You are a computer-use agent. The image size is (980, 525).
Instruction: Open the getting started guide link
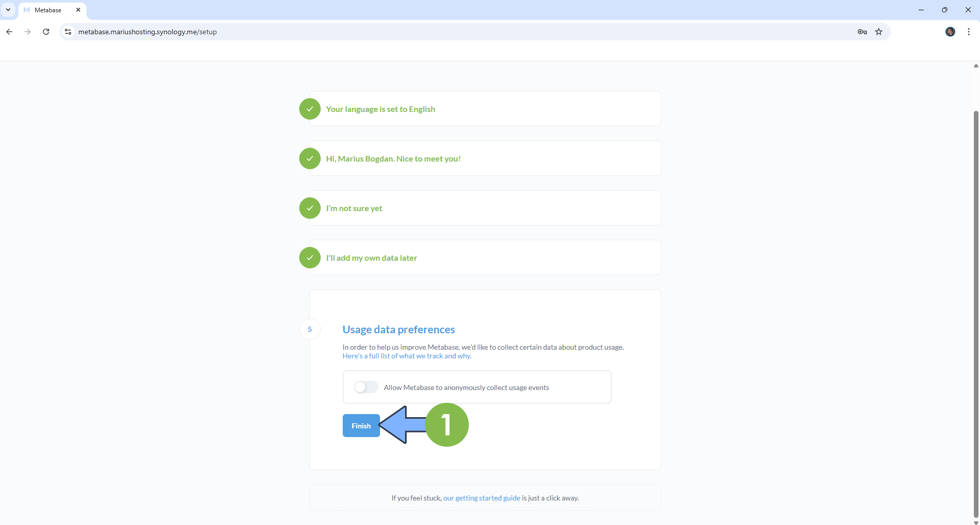481,498
